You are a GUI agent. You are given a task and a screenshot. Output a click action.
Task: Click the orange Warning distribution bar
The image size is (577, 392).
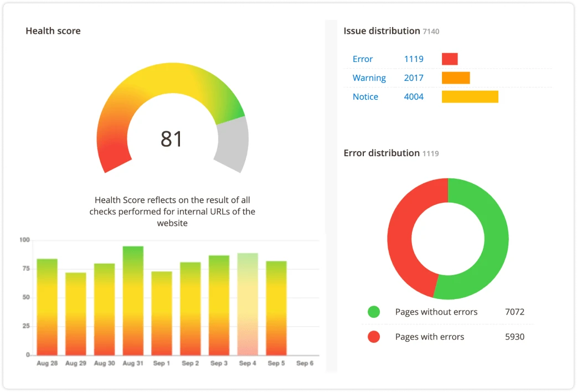coord(455,78)
